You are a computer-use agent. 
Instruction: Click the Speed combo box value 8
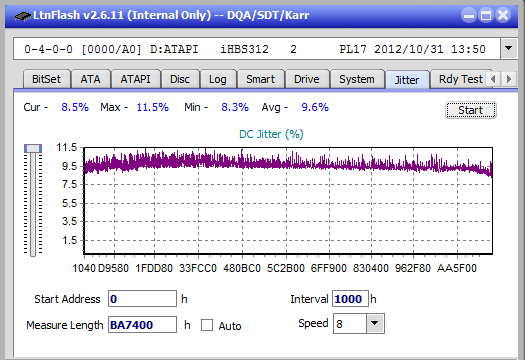click(350, 324)
